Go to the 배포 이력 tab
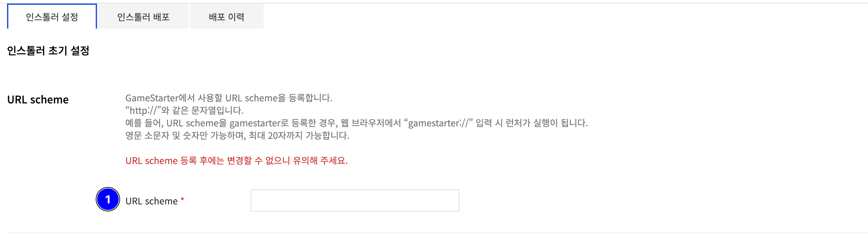 point(227,17)
